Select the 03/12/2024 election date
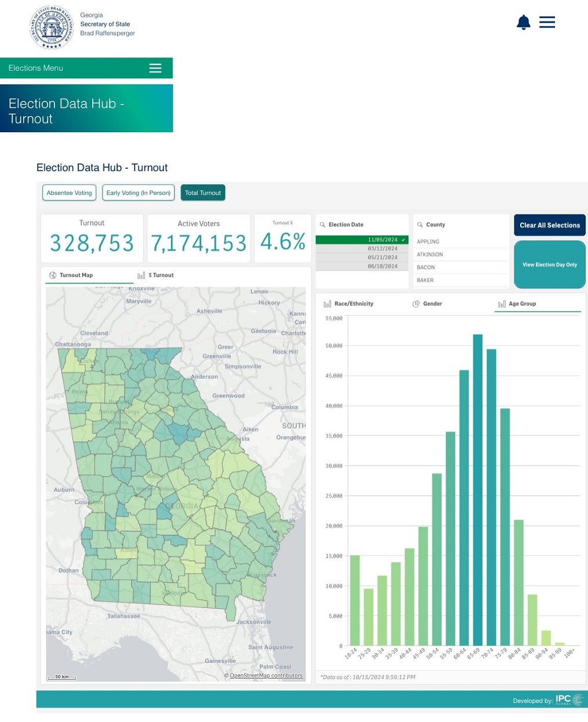The height and width of the screenshot is (722, 588). 362,249
